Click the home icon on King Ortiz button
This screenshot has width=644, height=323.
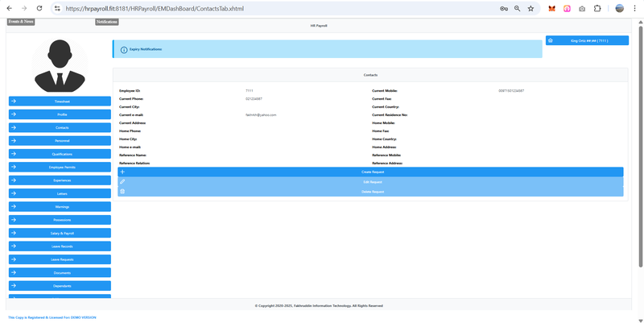(x=551, y=41)
